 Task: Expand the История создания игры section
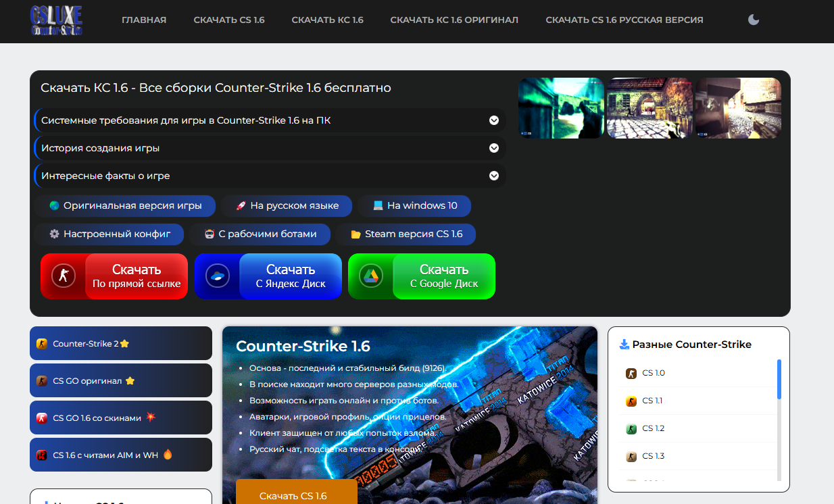[x=494, y=148]
